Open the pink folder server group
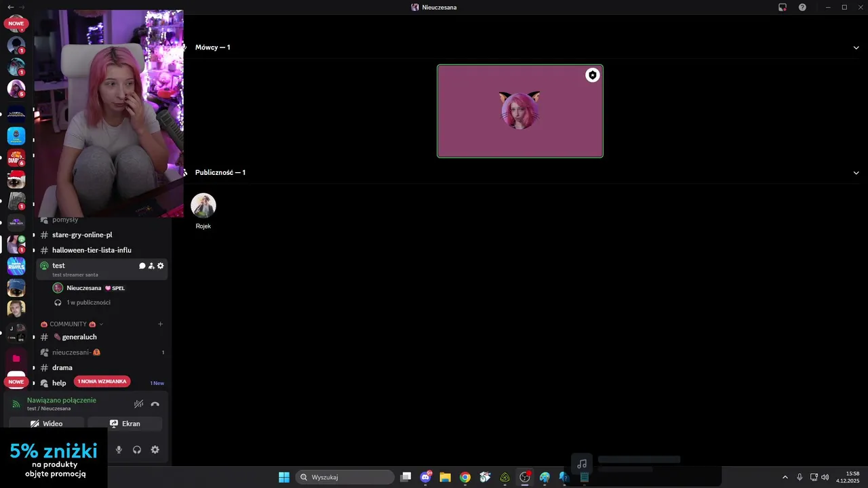This screenshot has height=488, width=868. 16,358
